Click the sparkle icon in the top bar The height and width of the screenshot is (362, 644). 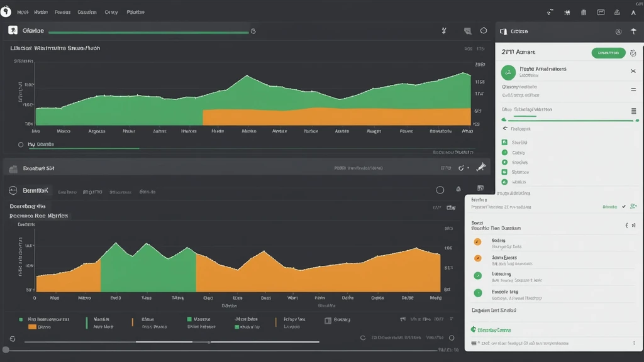(x=567, y=13)
